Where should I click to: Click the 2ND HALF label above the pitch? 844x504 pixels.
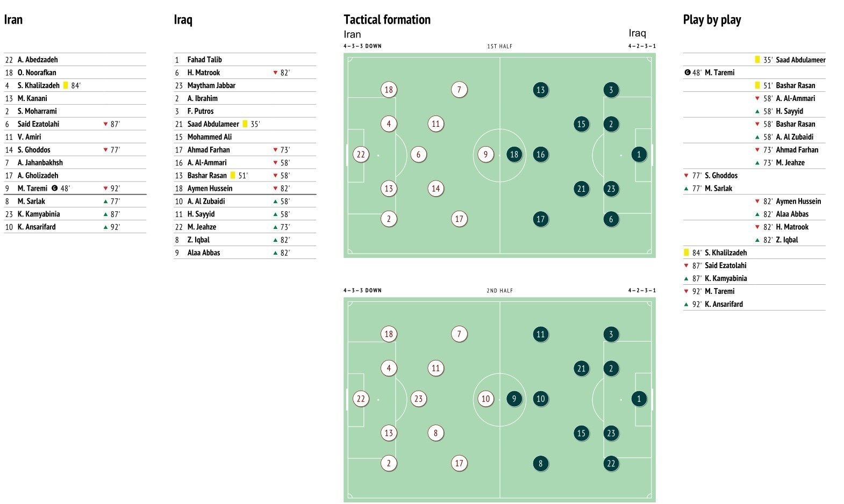click(499, 291)
